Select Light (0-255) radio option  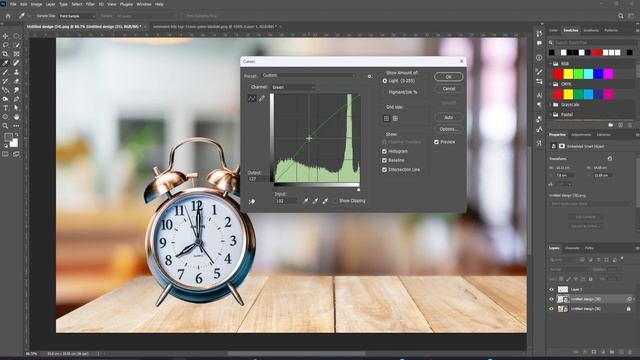384,81
